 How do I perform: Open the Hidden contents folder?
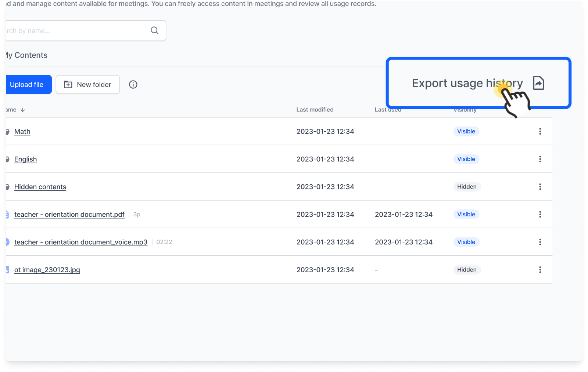tap(40, 187)
